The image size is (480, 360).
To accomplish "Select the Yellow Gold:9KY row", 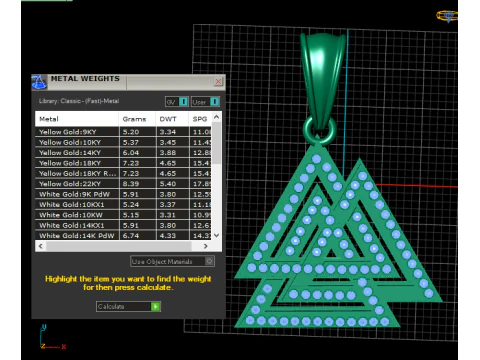I will tap(123, 132).
